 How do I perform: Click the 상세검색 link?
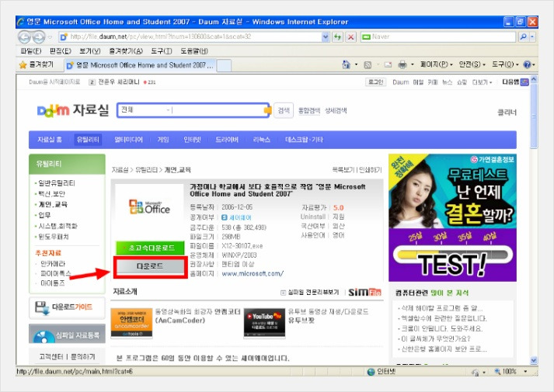click(x=336, y=110)
